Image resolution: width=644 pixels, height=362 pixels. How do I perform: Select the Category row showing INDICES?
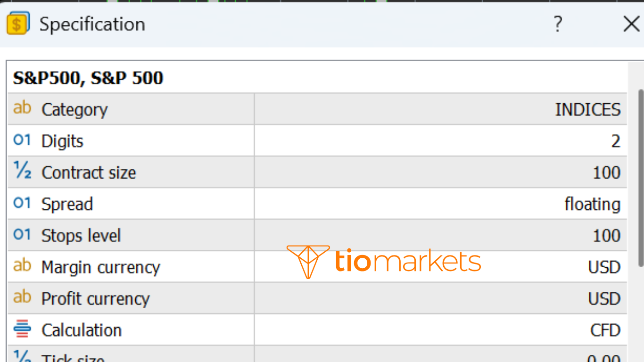[x=587, y=109]
